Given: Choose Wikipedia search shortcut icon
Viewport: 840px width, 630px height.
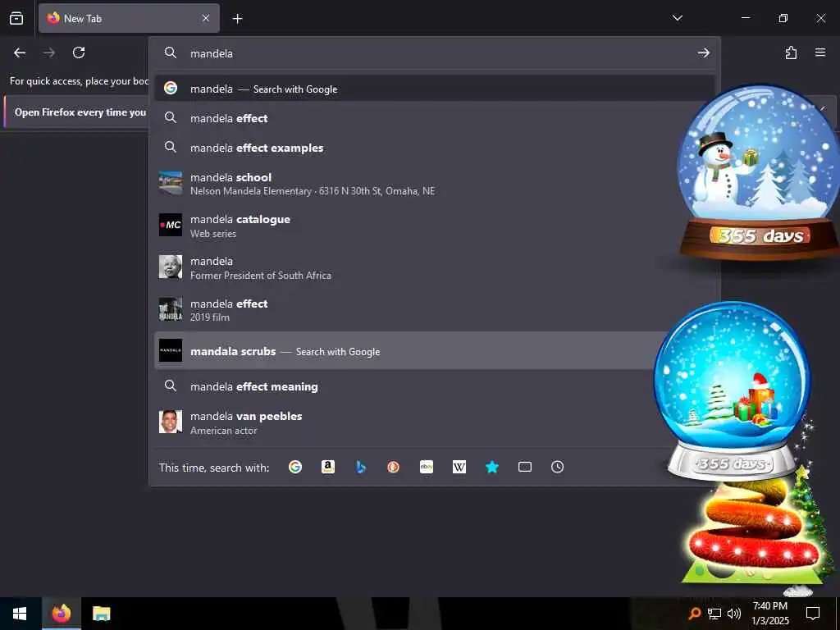Looking at the screenshot, I should [459, 467].
